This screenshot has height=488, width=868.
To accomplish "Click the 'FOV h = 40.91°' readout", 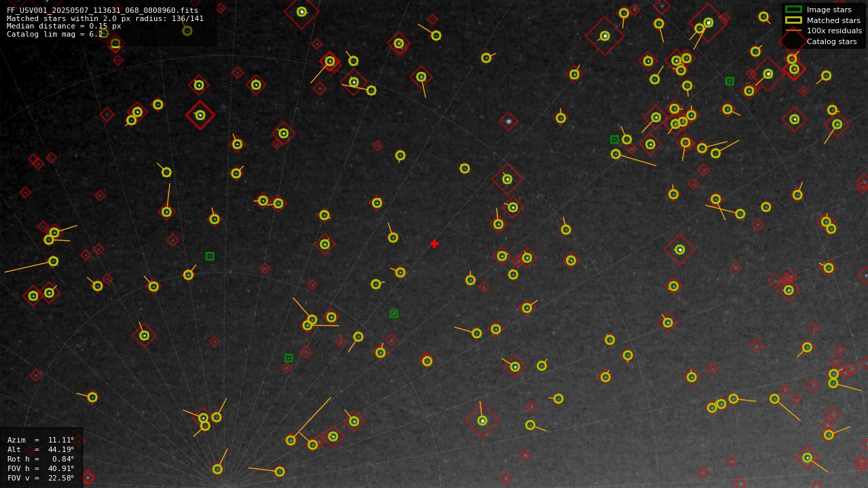I will [41, 468].
